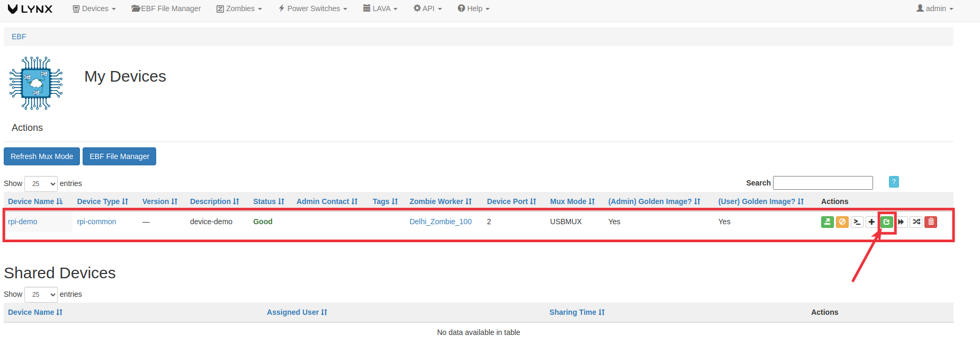Click the black plus icon in Actions
This screenshot has height=362, width=980.
(x=871, y=222)
